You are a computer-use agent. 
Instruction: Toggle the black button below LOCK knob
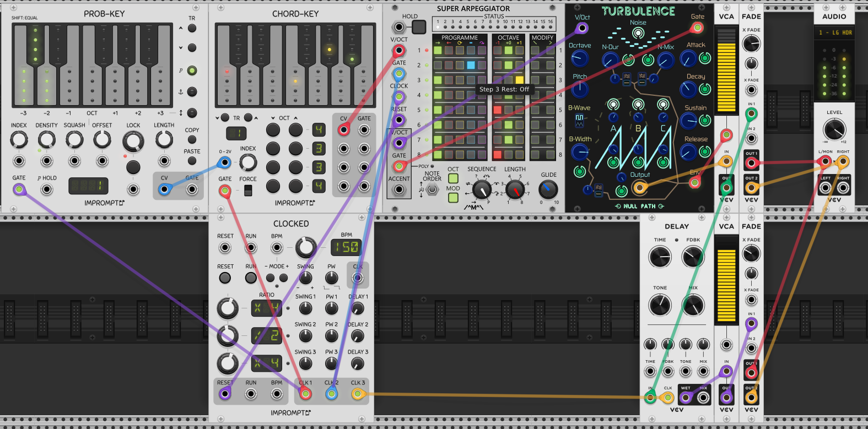pos(133,167)
